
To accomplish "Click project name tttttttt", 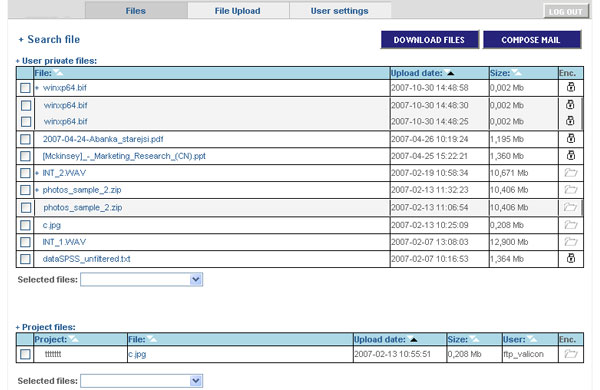I will coord(53,354).
